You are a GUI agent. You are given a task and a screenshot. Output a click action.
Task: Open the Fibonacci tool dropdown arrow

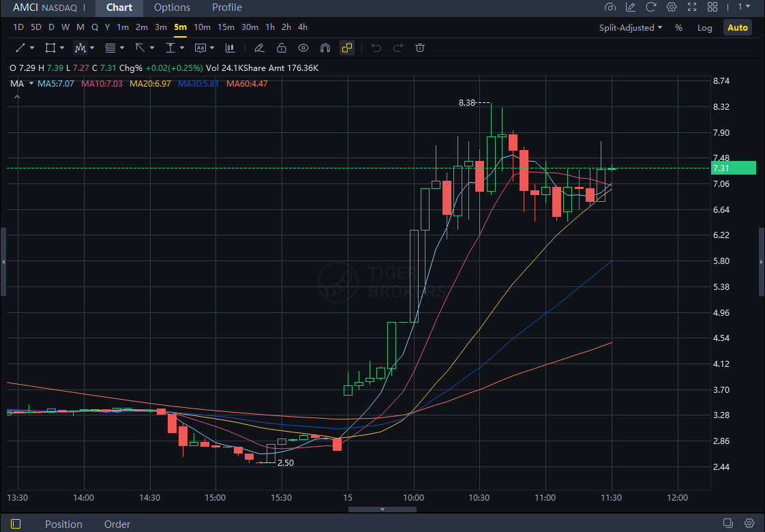click(x=122, y=48)
